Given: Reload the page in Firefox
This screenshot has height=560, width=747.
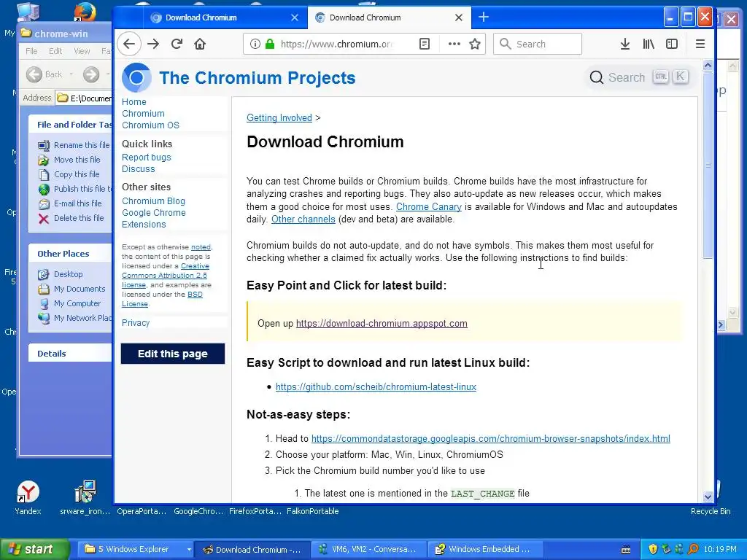Looking at the screenshot, I should point(177,44).
